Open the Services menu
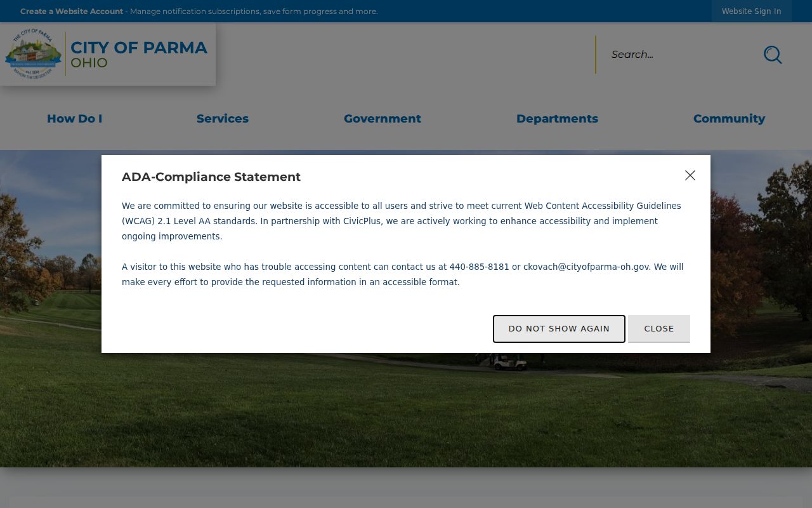Viewport: 812px width, 508px height. [x=223, y=119]
